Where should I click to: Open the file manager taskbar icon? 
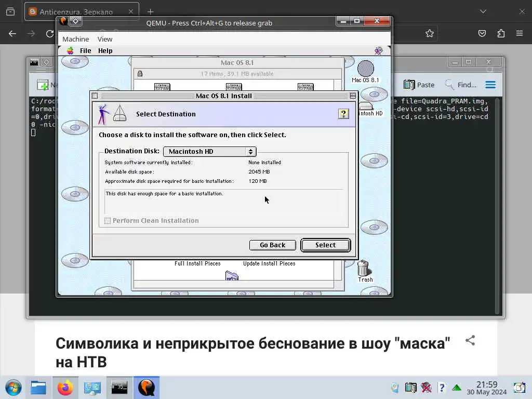[x=38, y=388]
